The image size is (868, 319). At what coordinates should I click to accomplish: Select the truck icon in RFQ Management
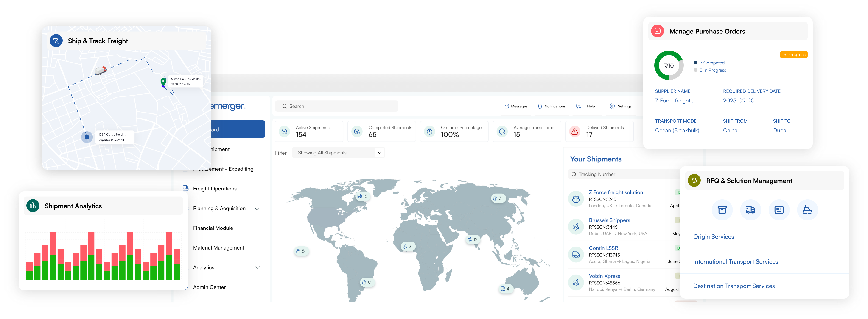coord(750,210)
